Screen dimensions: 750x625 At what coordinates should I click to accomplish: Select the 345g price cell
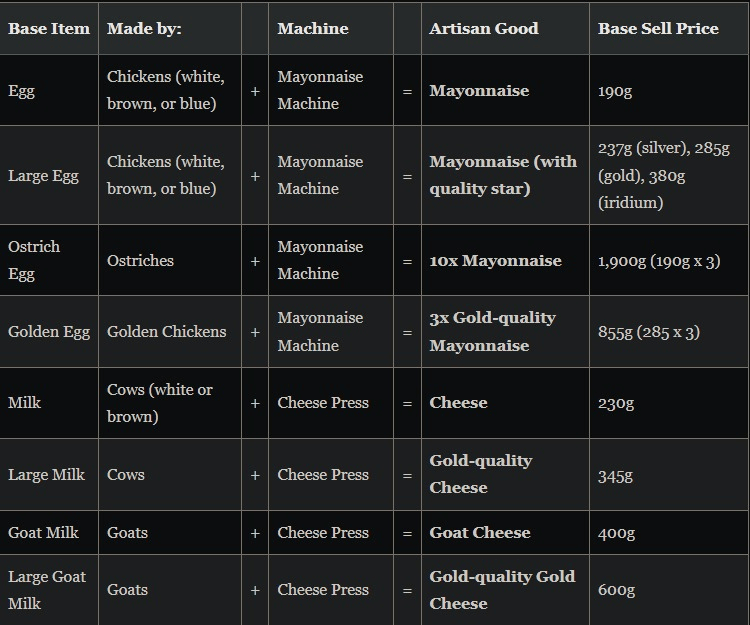(616, 475)
